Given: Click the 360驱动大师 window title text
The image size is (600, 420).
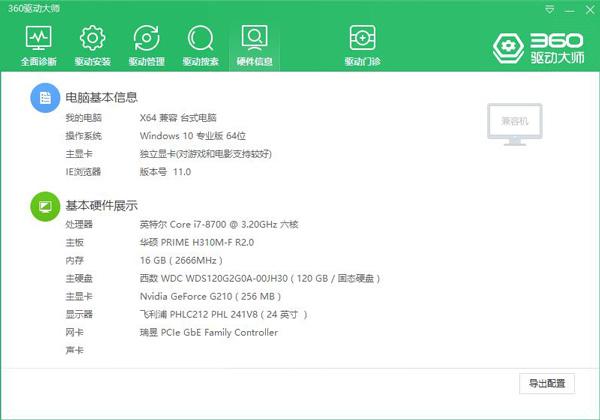Looking at the screenshot, I should point(34,8).
